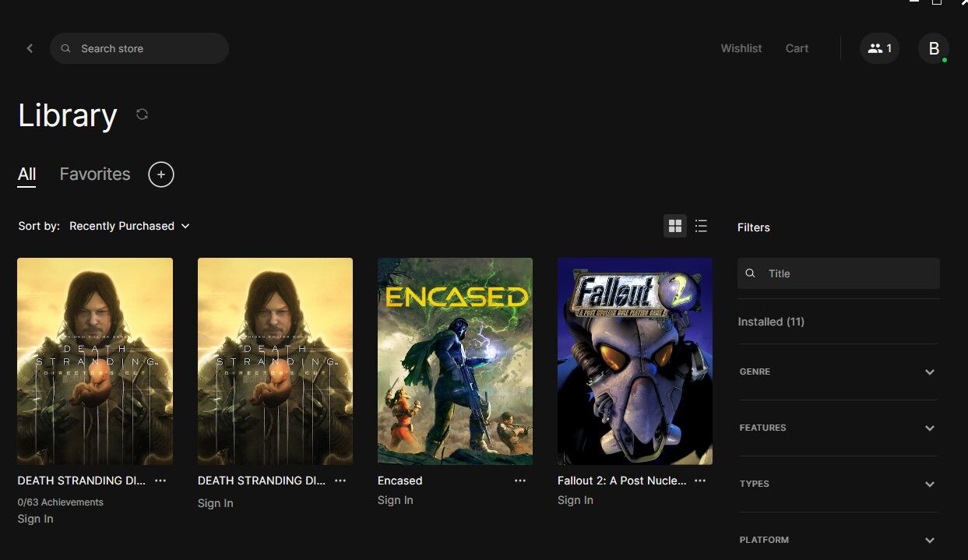Viewport: 968px width, 560px height.
Task: Open the Wishlist page
Action: click(741, 48)
